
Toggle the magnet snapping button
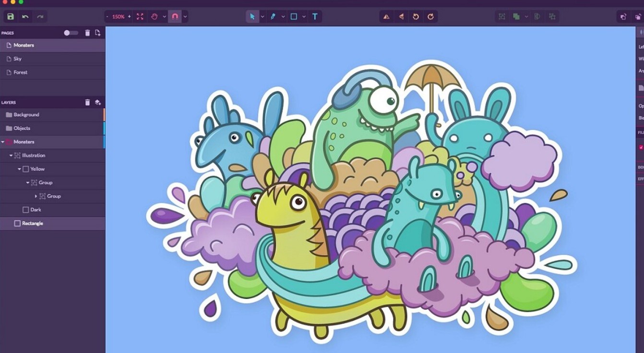(175, 16)
